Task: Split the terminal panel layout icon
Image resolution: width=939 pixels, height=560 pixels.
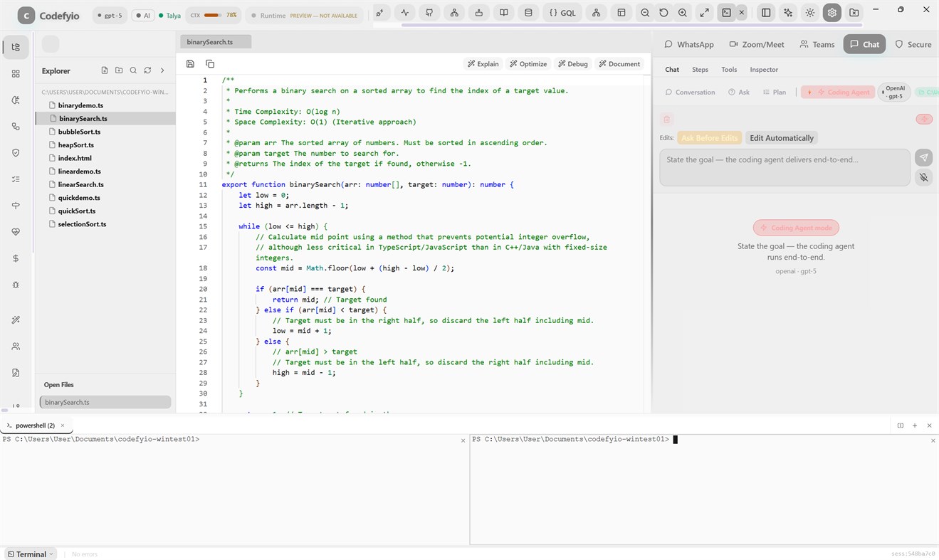Action: [x=900, y=426]
